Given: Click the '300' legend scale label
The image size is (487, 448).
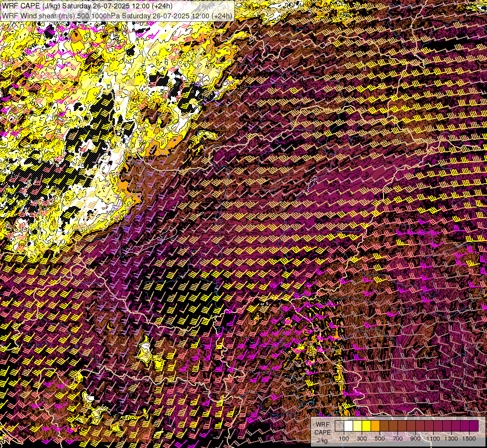Looking at the screenshot, I should click(x=362, y=439).
